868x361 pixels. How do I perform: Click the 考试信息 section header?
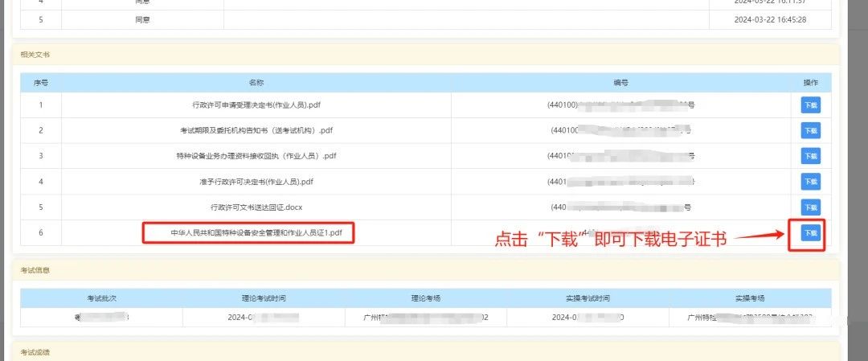pyautogui.click(x=35, y=271)
